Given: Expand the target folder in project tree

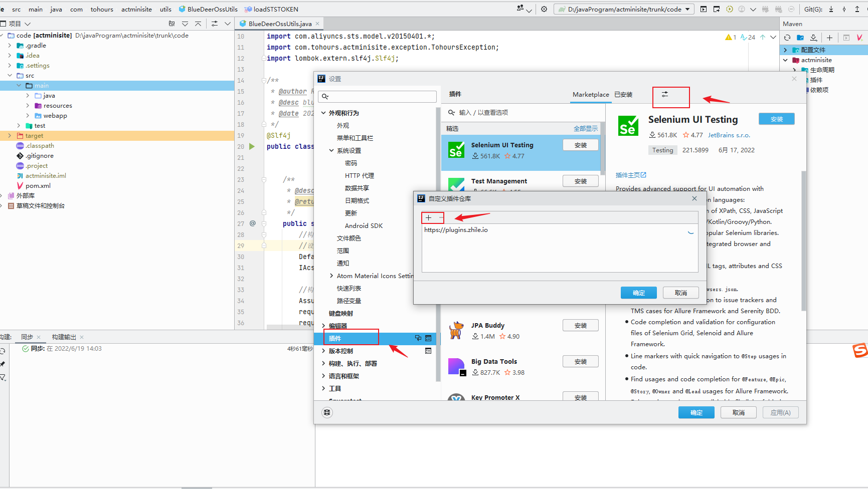Looking at the screenshot, I should click(x=10, y=136).
